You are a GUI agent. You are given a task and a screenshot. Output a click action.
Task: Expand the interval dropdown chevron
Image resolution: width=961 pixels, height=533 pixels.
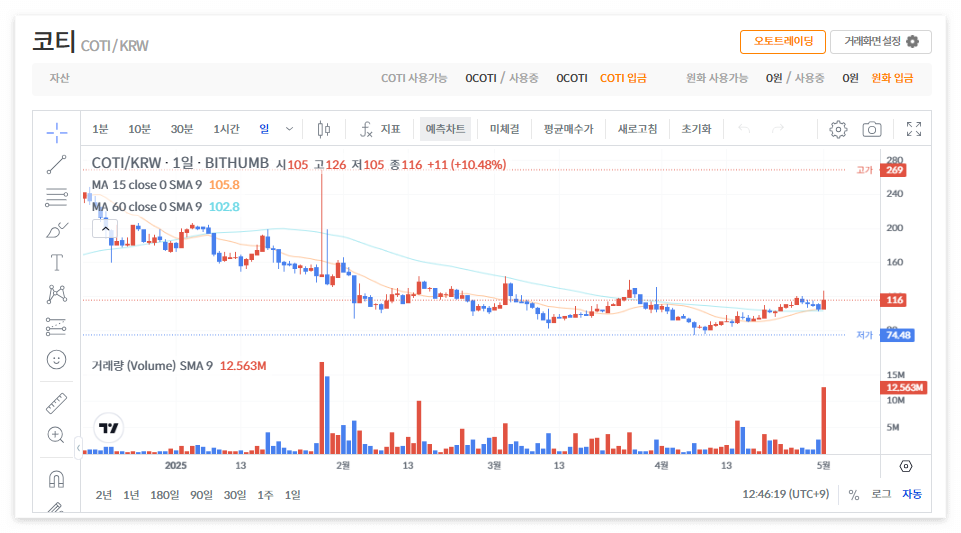[289, 129]
